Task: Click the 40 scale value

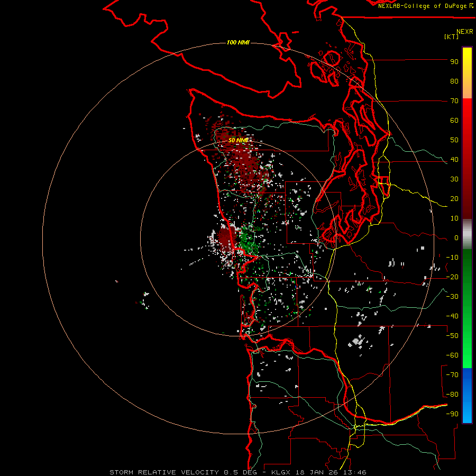Action: [x=454, y=160]
